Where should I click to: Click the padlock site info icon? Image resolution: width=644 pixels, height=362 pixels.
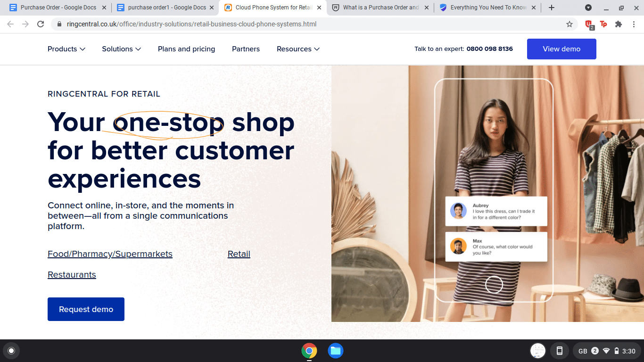[59, 24]
